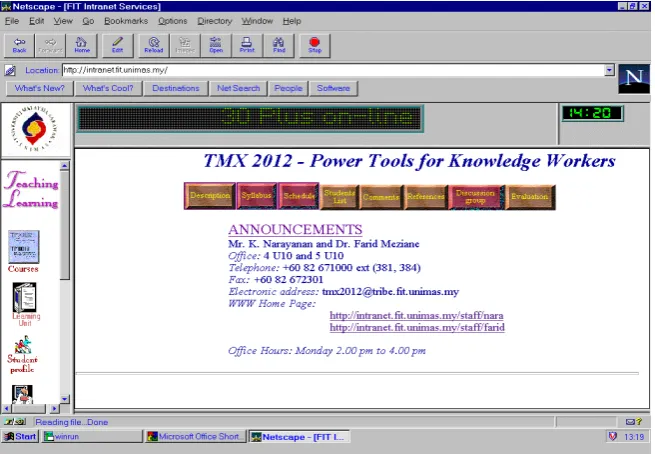Click the ANNOUNCEMENTS heading link
Screen dimensions: 655x454
[295, 230]
